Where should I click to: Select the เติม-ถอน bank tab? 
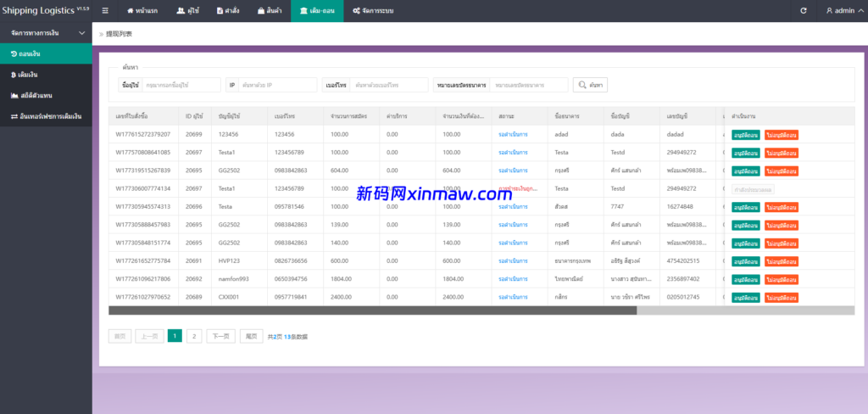pyautogui.click(x=317, y=10)
